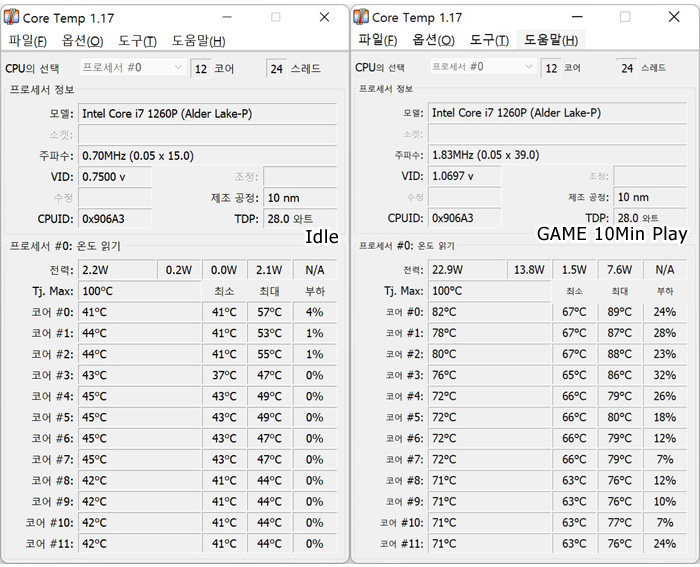Screen dimensions: 700x567
Task: Open the 옵션(O) menu in the game window
Action: tap(433, 41)
